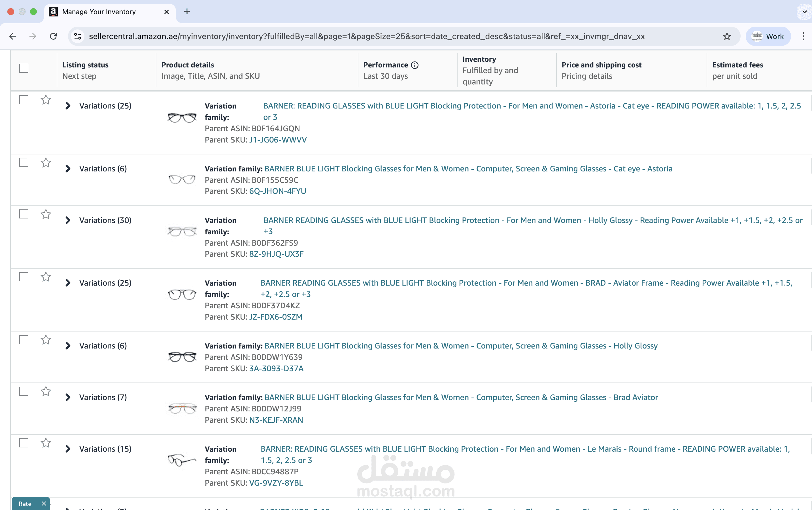Star the B0DDW1Y639 Holly Glossy row

point(46,340)
